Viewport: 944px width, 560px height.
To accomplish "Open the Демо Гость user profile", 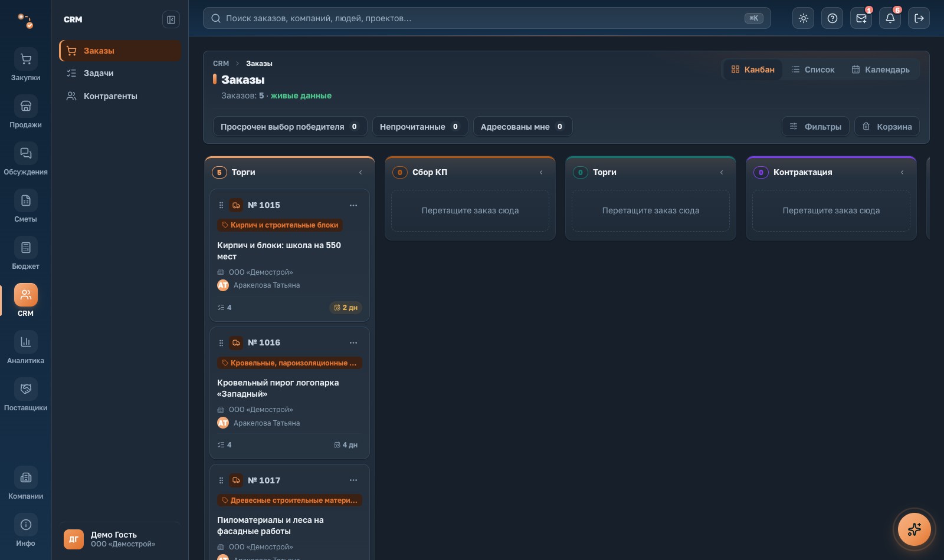I will click(x=120, y=539).
